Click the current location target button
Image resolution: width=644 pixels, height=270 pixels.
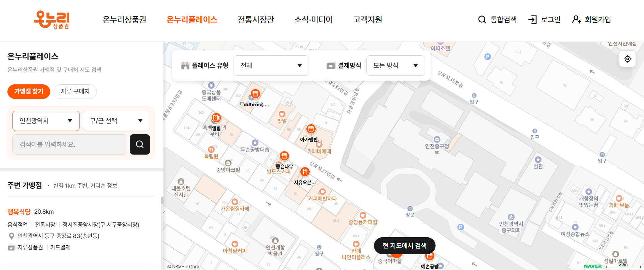pyautogui.click(x=627, y=59)
